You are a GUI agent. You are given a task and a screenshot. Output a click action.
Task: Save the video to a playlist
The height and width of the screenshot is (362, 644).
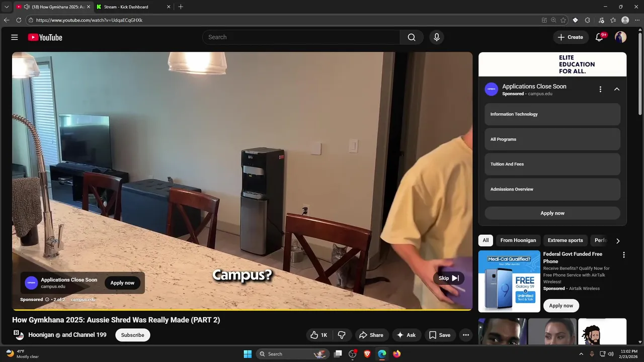pyautogui.click(x=440, y=335)
